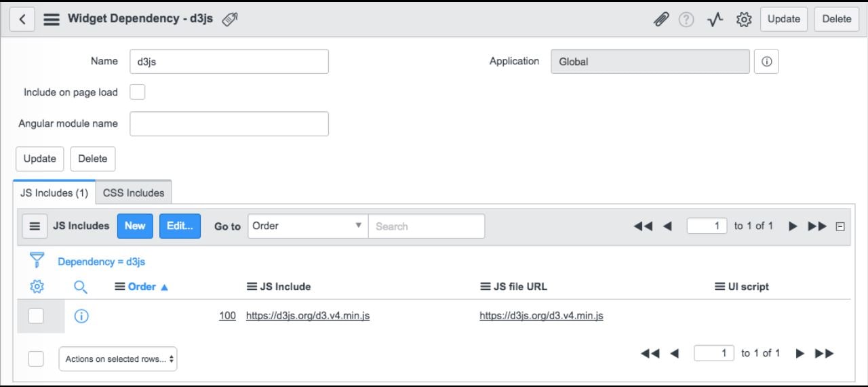
Task: Open JS Include https://d3js.org/d3.v4.min.js link
Action: (308, 316)
